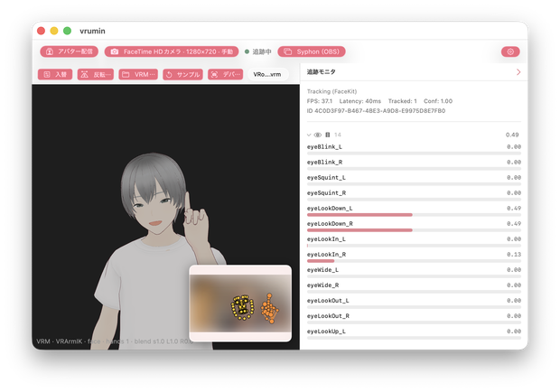560x392 pixels.
Task: Load the サンプル sample avatar
Action: 182,74
